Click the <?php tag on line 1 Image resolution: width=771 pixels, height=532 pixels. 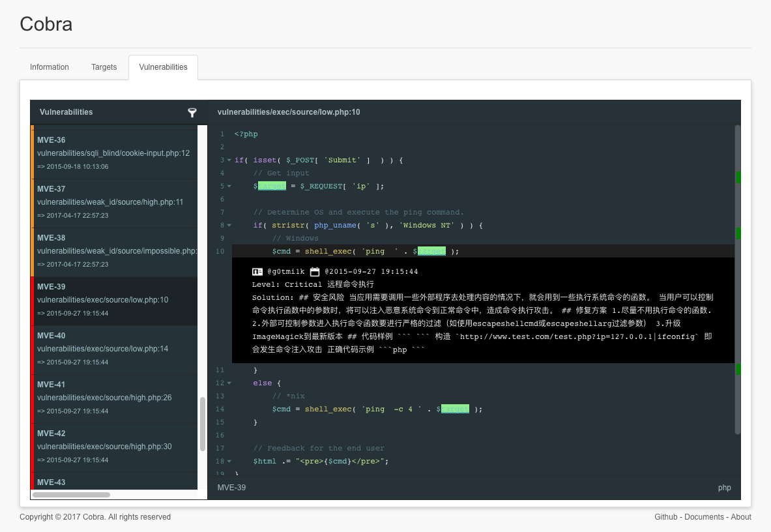246,134
